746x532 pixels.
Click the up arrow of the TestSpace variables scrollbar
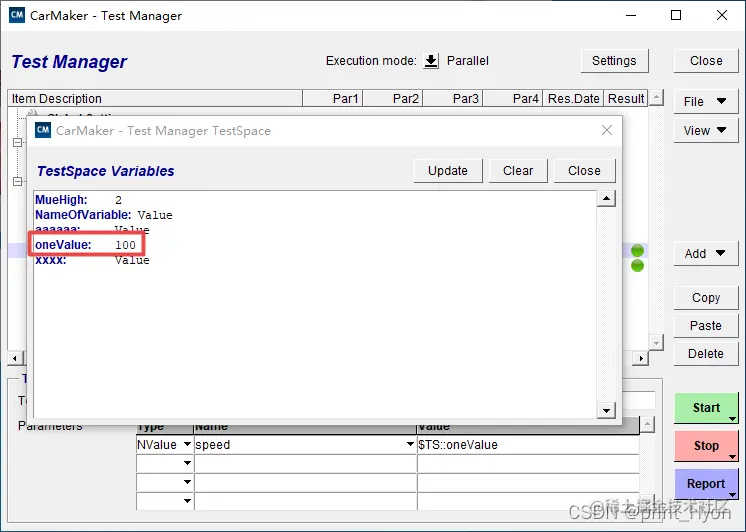606,198
